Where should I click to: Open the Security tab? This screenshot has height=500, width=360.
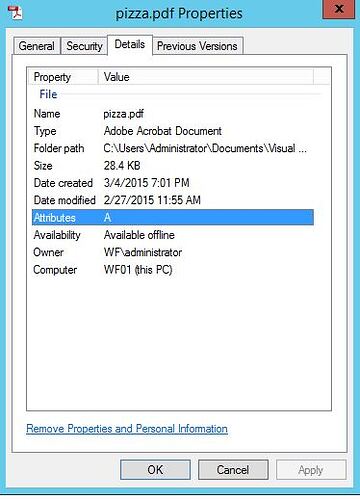(84, 46)
